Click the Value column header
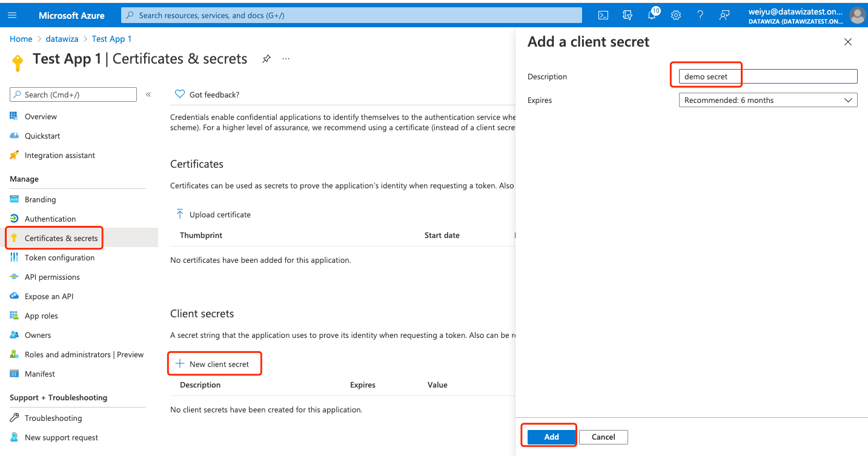 pyautogui.click(x=437, y=385)
